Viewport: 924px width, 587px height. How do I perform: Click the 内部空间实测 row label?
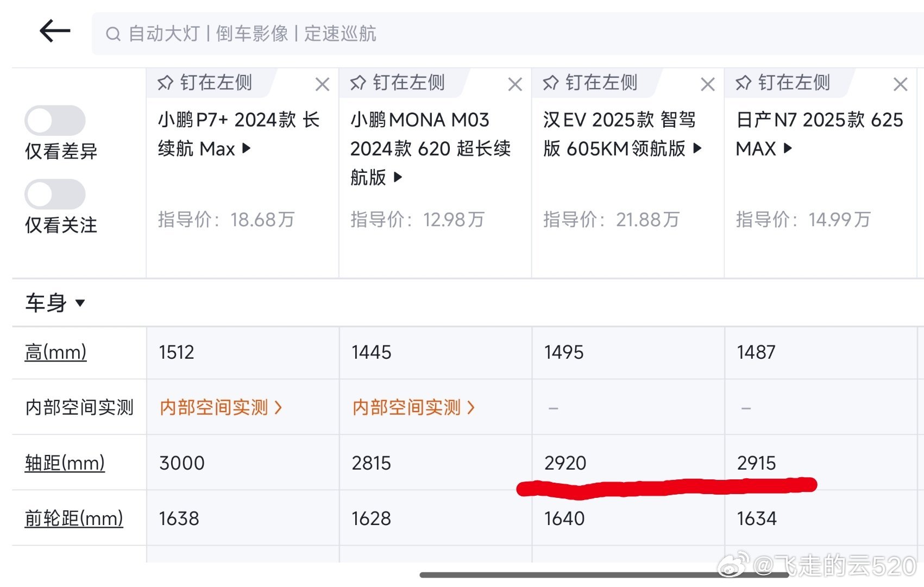pyautogui.click(x=79, y=407)
